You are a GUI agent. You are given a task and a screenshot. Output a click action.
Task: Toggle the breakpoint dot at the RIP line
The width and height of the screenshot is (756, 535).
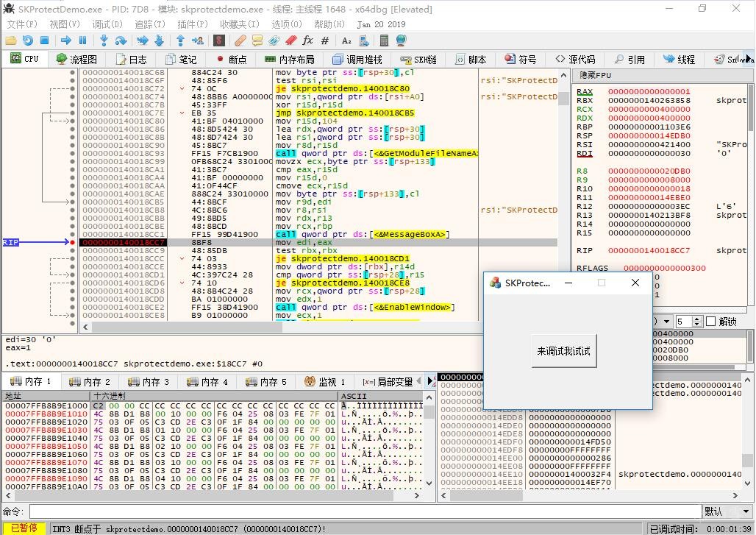[72, 242]
